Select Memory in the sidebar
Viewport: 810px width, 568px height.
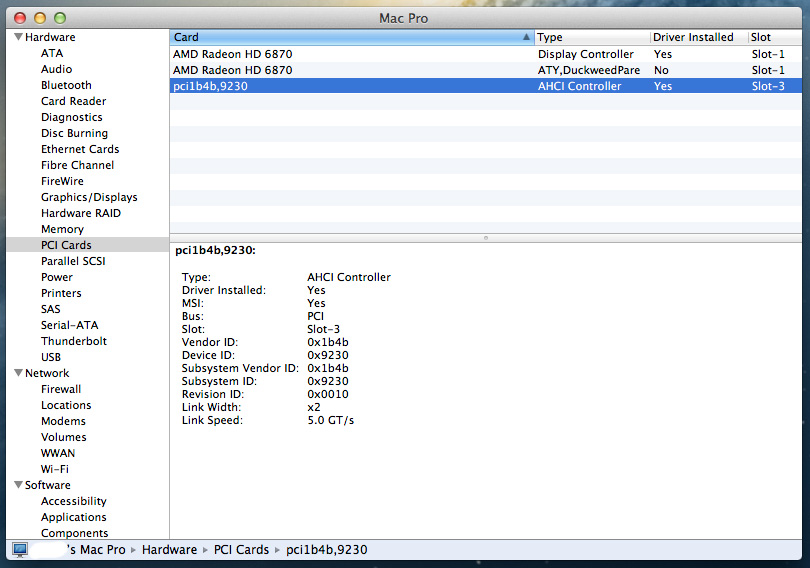pyautogui.click(x=62, y=229)
